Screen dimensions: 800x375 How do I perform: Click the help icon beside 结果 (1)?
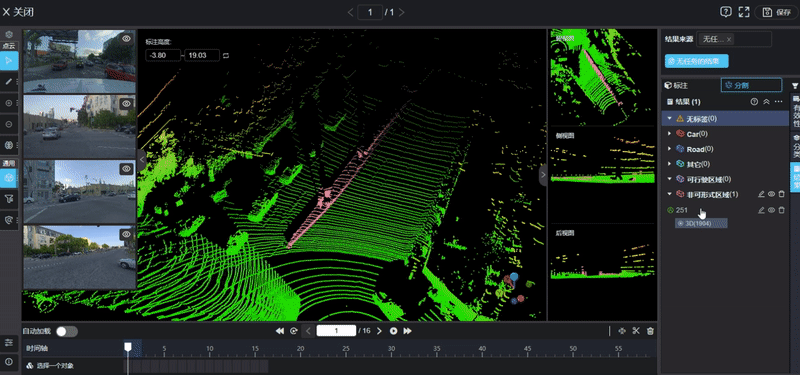tap(754, 102)
